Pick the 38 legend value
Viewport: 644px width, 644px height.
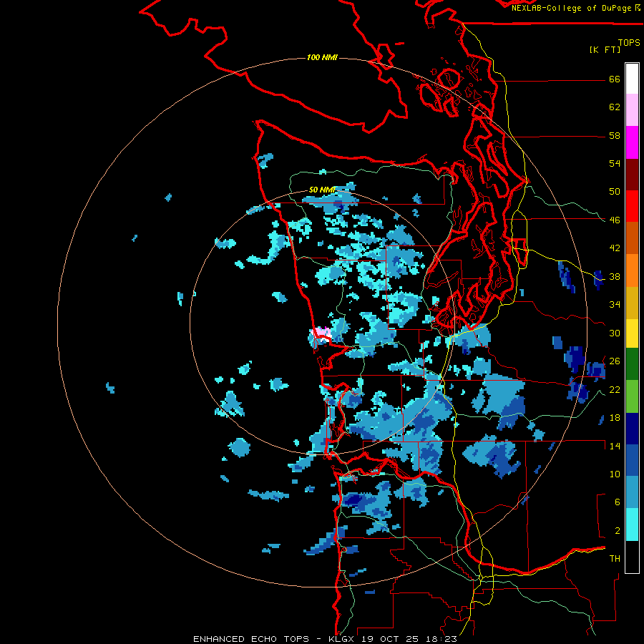[x=615, y=276]
